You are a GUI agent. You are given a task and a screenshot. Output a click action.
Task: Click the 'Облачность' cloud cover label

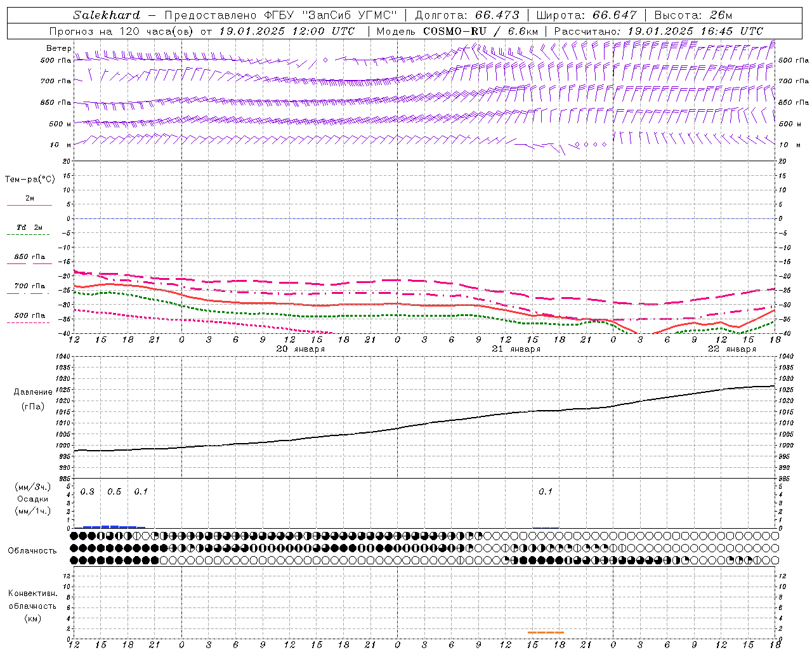coord(32,551)
